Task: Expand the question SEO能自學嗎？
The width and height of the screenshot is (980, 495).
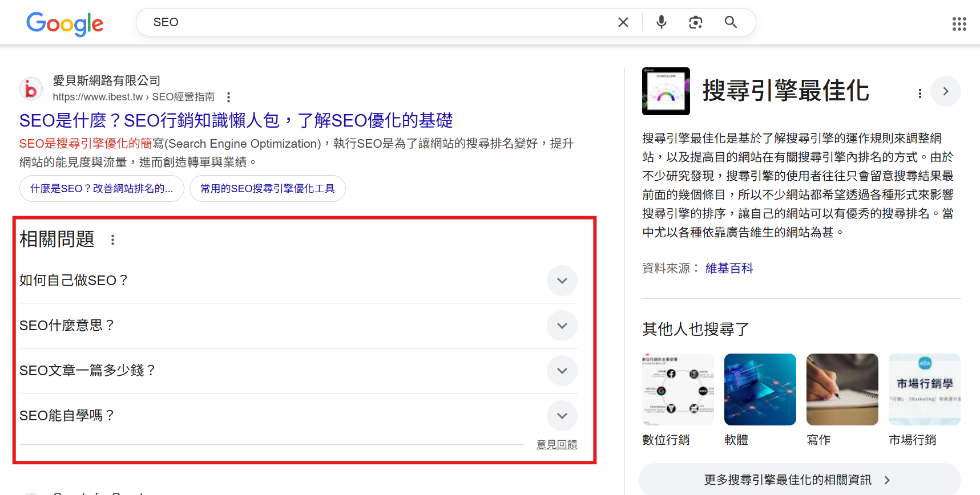Action: (562, 416)
